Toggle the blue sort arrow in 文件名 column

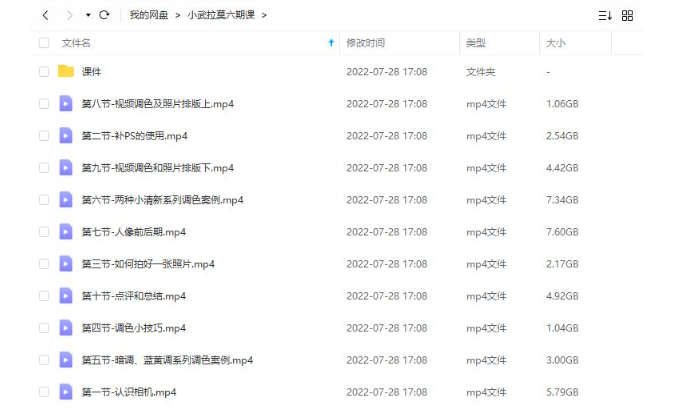pos(331,43)
